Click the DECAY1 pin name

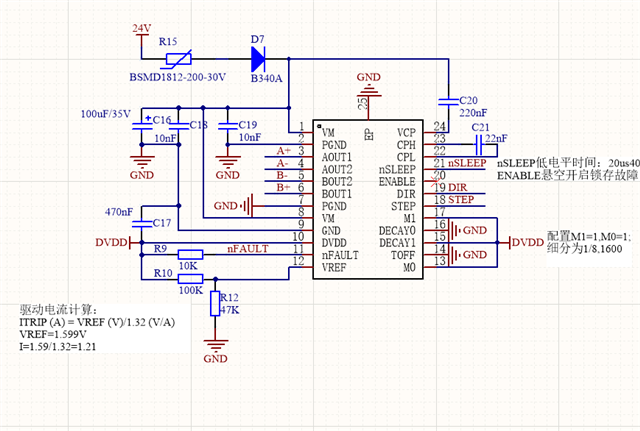click(397, 243)
